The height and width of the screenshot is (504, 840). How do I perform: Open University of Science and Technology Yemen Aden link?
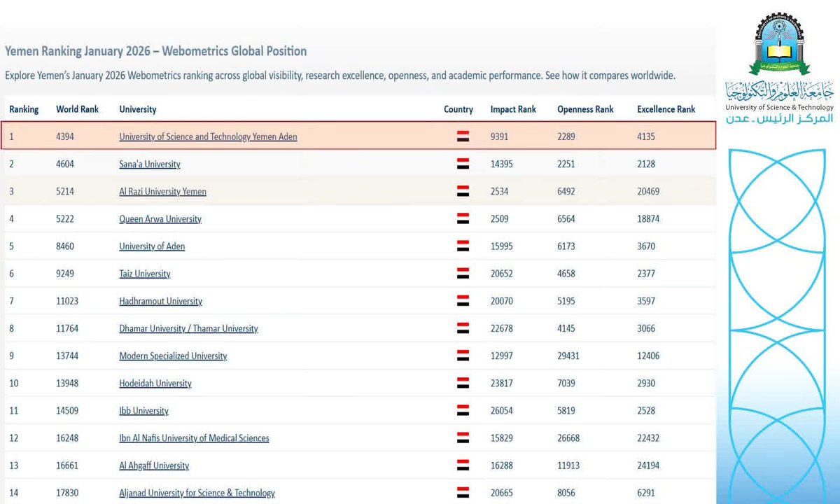[x=208, y=137]
